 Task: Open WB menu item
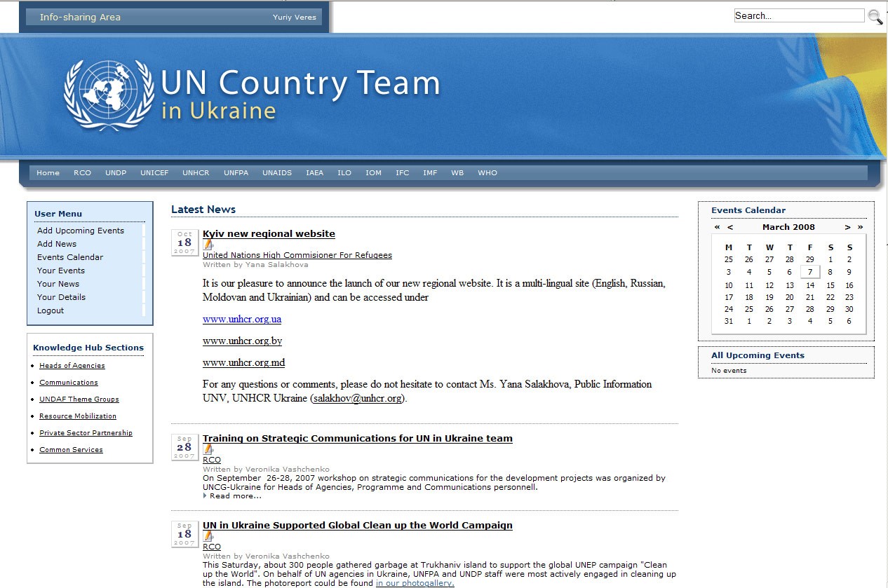pos(457,173)
